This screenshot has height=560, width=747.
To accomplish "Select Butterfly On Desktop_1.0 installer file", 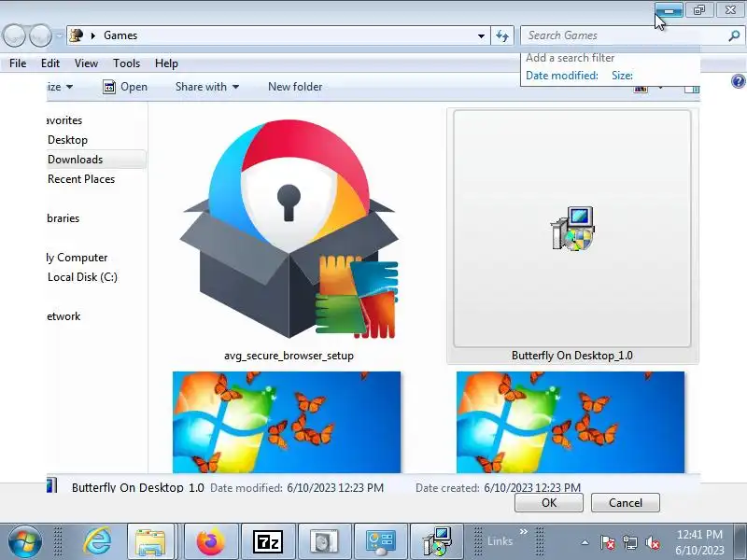I will [572, 236].
